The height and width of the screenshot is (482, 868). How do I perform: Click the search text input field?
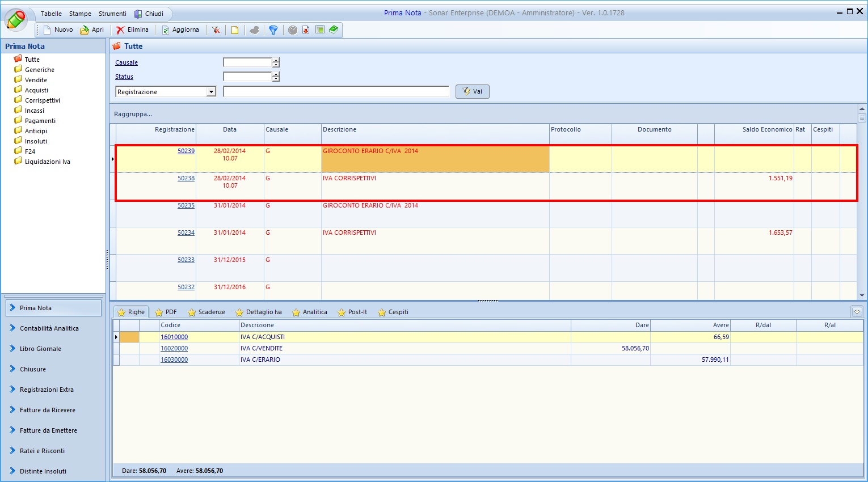tap(336, 92)
